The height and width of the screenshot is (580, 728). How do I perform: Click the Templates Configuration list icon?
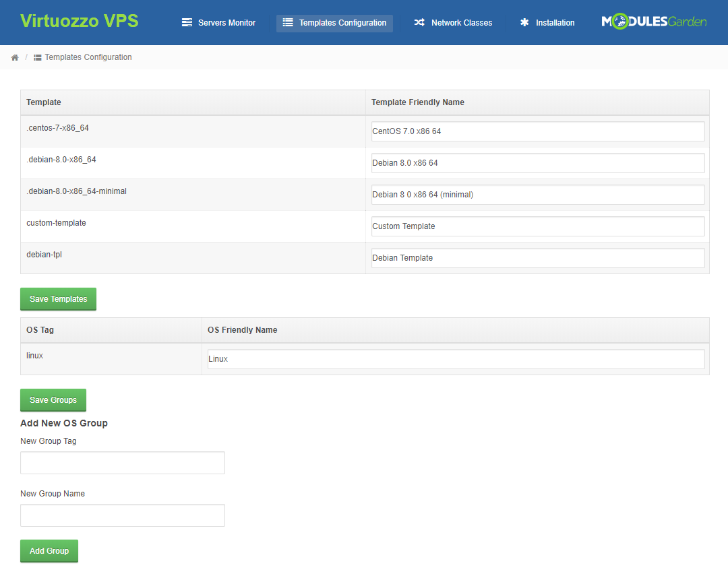coord(288,22)
